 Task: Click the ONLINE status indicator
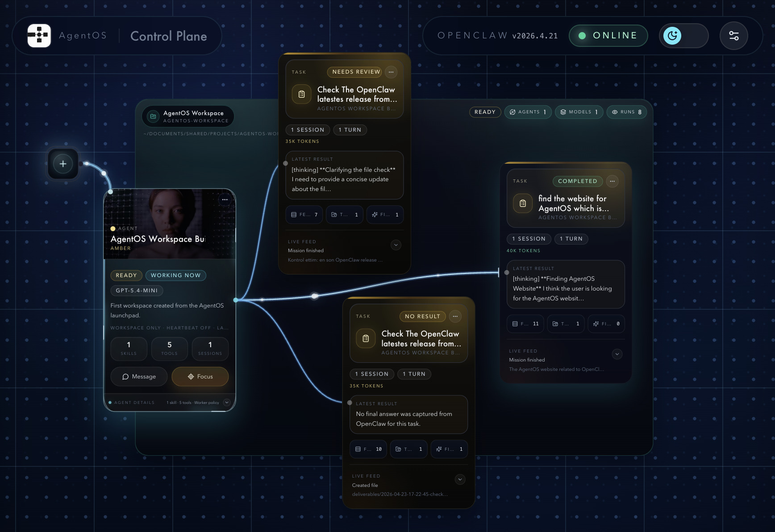point(608,36)
